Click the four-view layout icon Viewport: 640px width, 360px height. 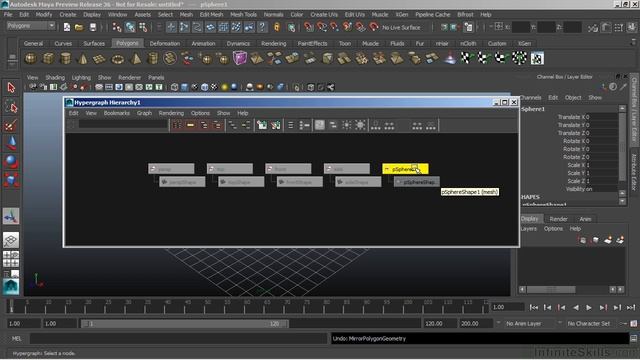(x=11, y=259)
